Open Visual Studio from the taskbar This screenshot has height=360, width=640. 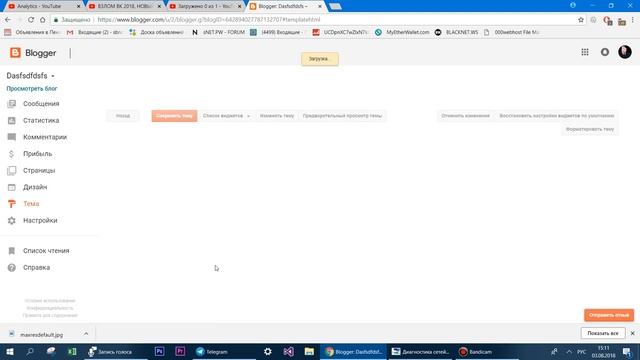(x=289, y=351)
